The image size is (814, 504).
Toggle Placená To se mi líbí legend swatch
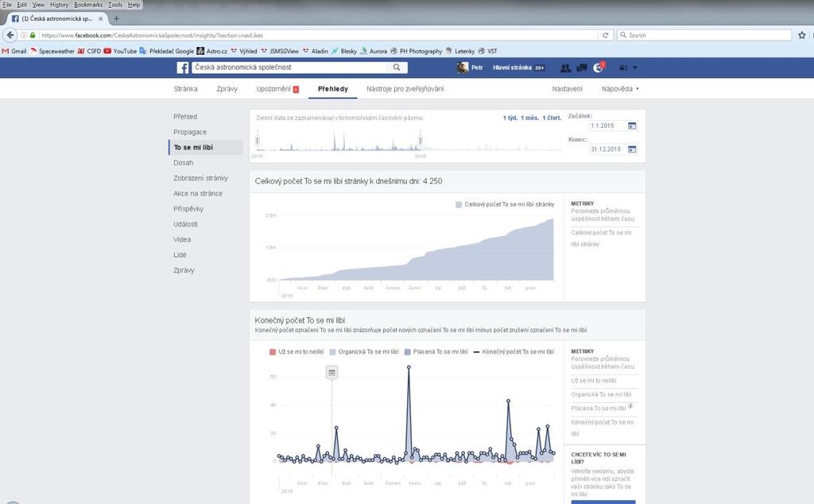point(408,352)
